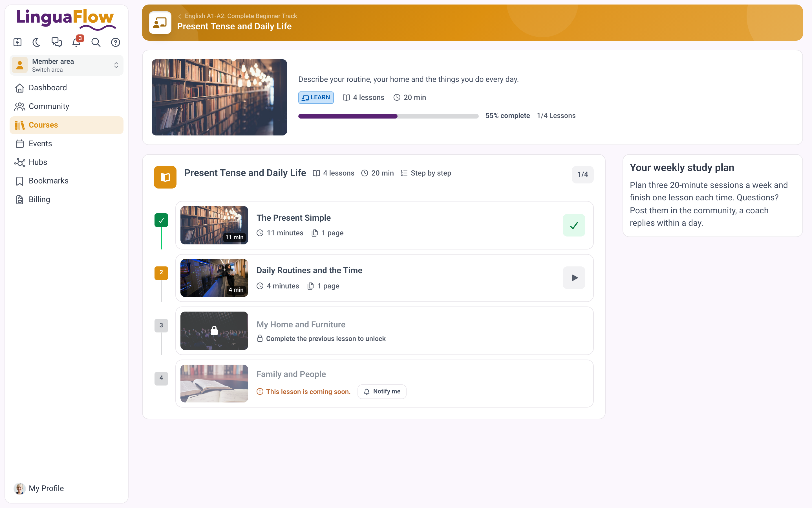
Task: Click the course progress bar
Action: [x=388, y=116]
